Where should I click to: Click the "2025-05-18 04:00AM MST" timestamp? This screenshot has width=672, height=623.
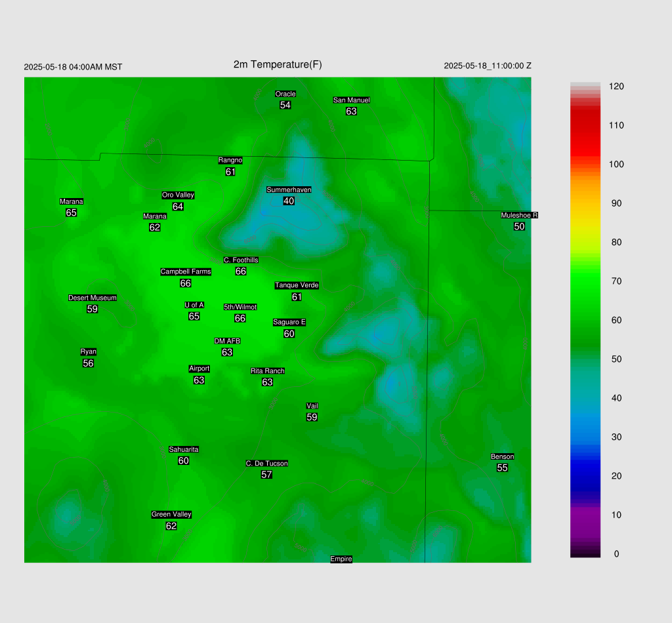pos(73,67)
